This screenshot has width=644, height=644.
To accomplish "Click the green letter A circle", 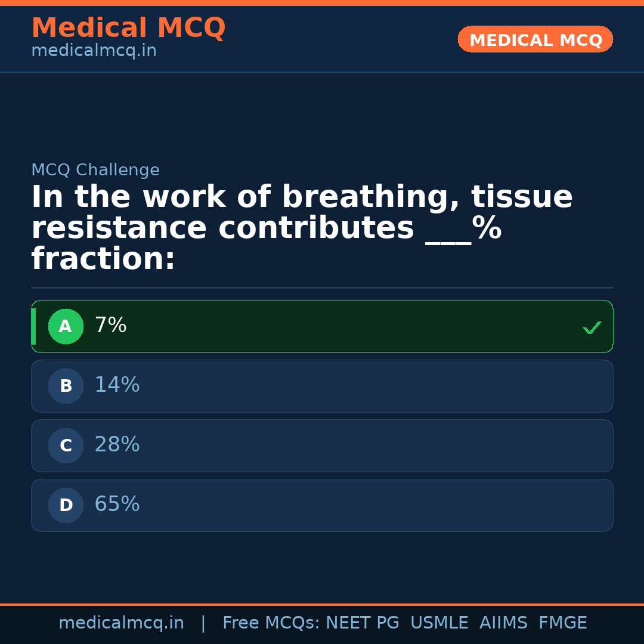I will 66,327.
